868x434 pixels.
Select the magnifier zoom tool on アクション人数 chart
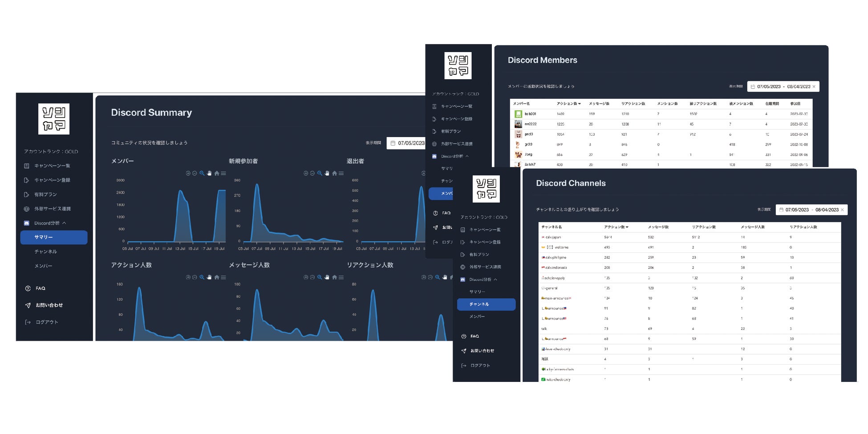pos(202,277)
